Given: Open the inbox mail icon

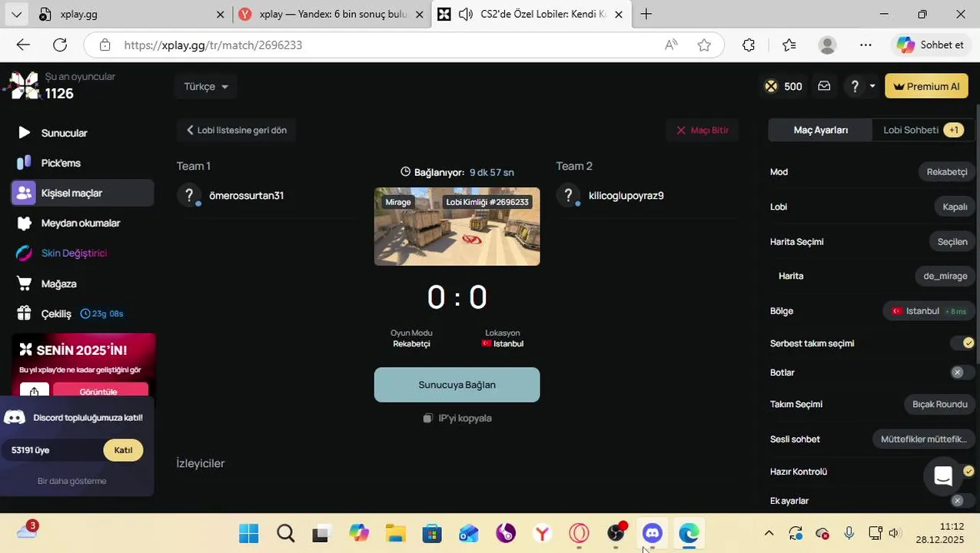Looking at the screenshot, I should click(824, 86).
